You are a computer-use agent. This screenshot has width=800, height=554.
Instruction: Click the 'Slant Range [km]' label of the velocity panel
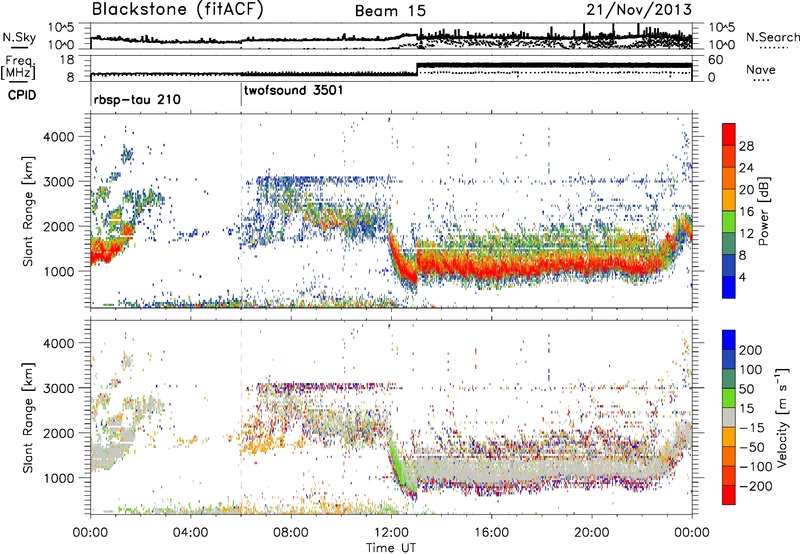(x=28, y=417)
